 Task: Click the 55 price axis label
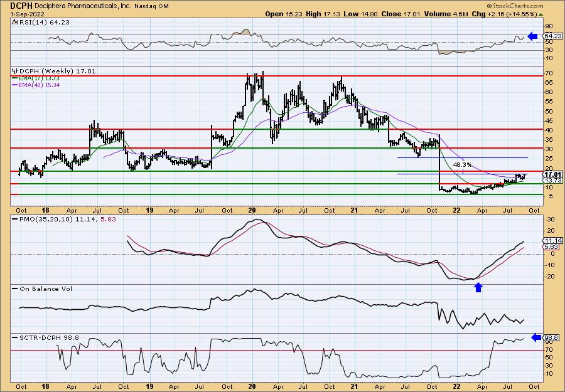tap(550, 102)
